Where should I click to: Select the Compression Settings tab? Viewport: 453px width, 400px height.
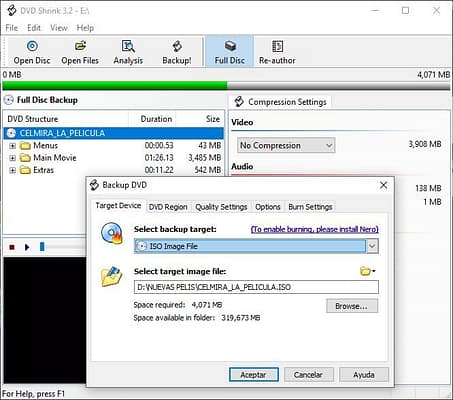click(x=280, y=102)
